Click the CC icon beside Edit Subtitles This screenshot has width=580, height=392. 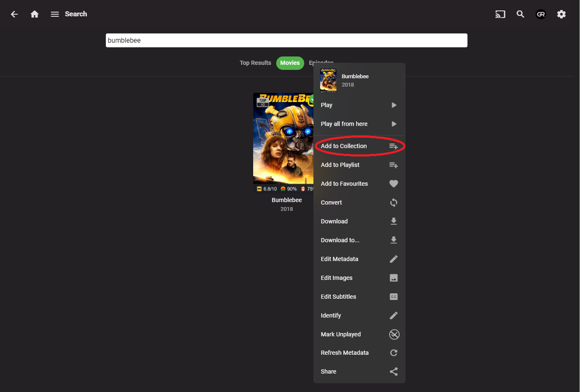394,297
